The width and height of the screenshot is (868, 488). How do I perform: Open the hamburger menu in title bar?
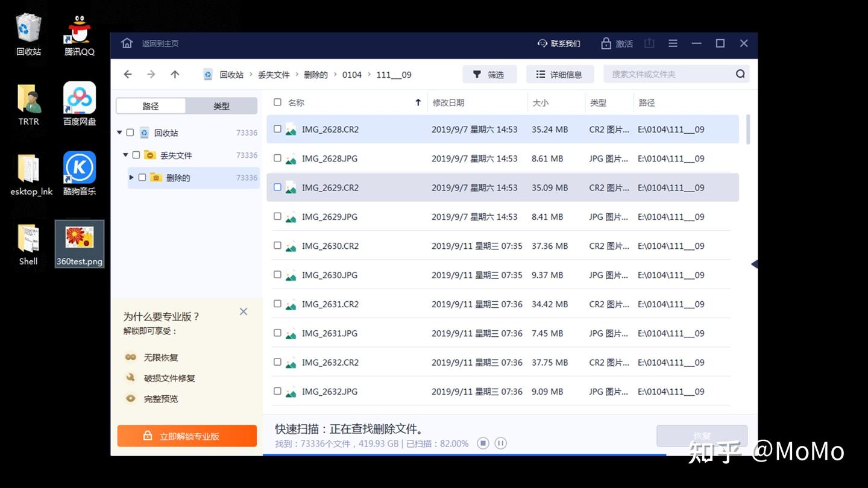pos(673,43)
